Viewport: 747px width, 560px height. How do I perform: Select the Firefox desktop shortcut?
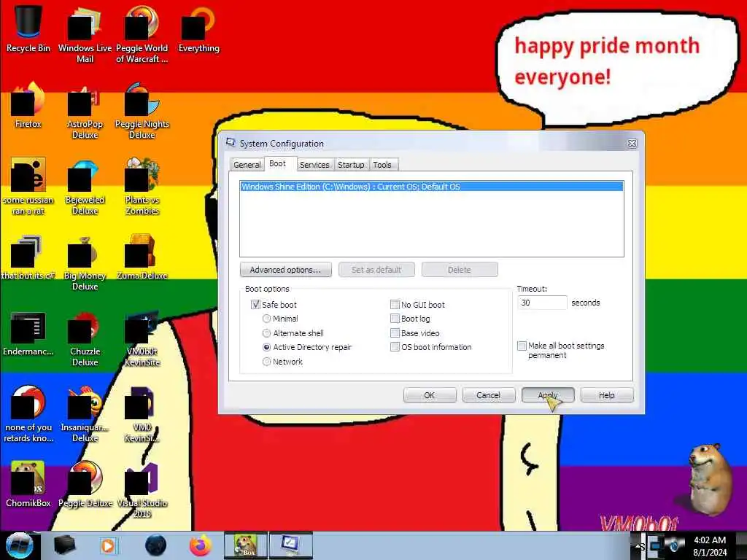click(28, 105)
